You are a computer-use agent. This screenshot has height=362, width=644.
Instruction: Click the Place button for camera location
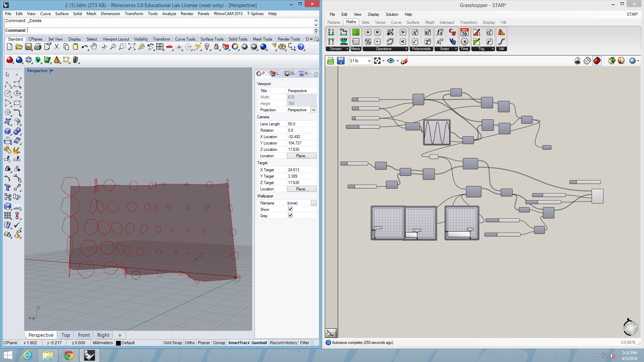pos(302,156)
